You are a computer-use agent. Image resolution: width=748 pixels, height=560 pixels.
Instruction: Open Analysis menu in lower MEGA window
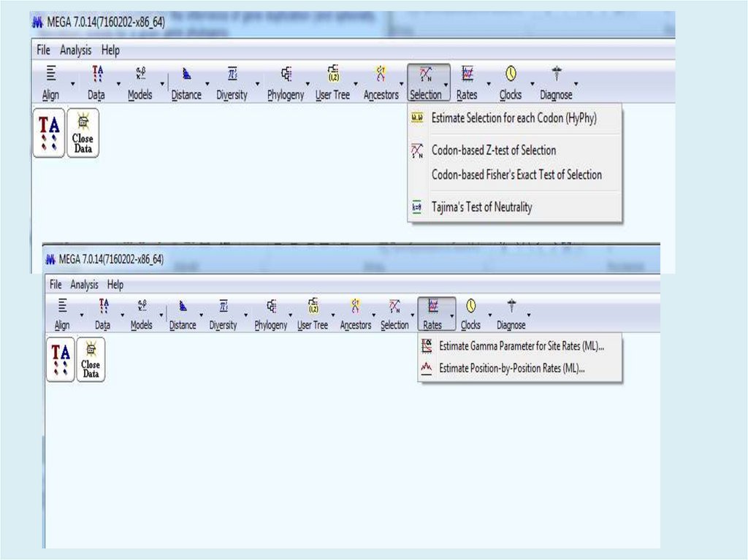(85, 285)
